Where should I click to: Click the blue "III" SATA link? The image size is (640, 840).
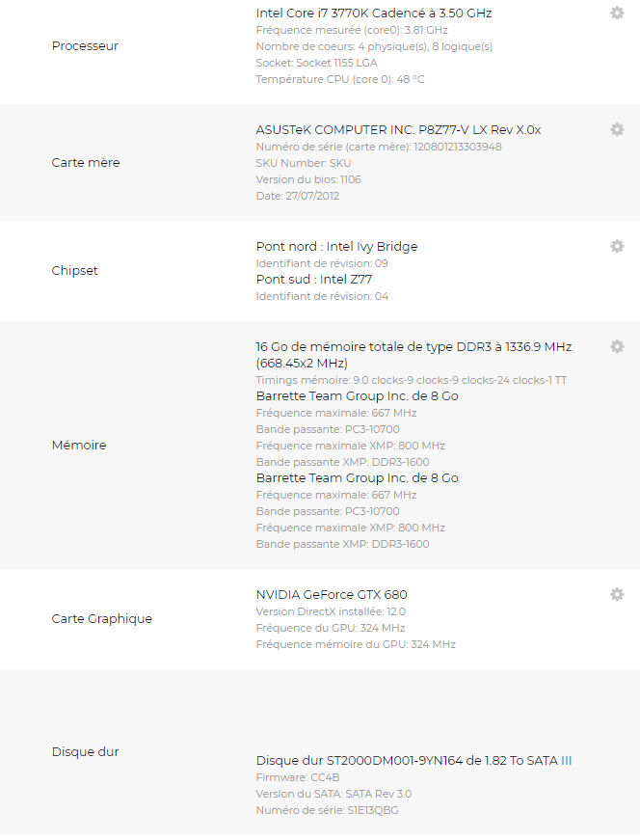tap(566, 761)
